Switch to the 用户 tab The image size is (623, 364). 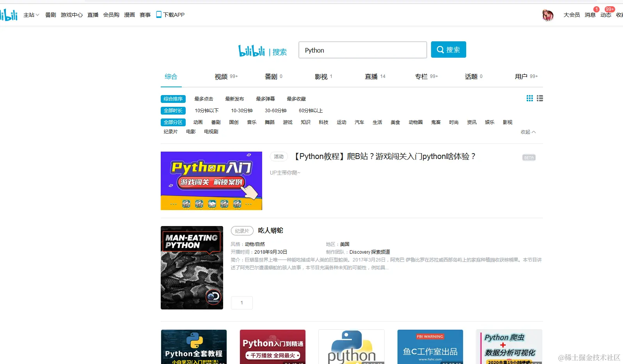pyautogui.click(x=526, y=76)
